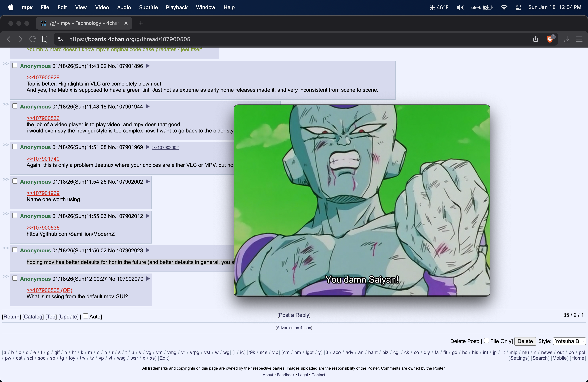Enable the Auto update checkbox
Viewport: 588px width, 382px height.
pyautogui.click(x=85, y=316)
